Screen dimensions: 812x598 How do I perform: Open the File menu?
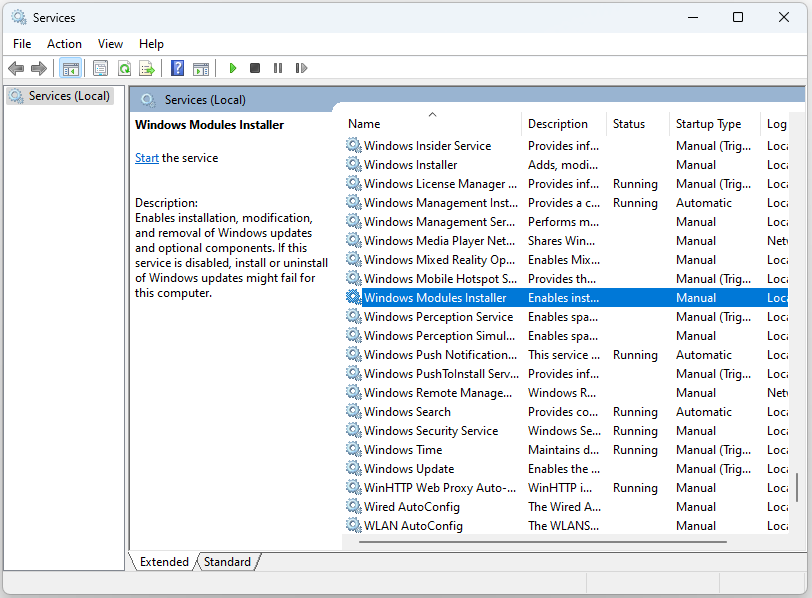pyautogui.click(x=22, y=44)
